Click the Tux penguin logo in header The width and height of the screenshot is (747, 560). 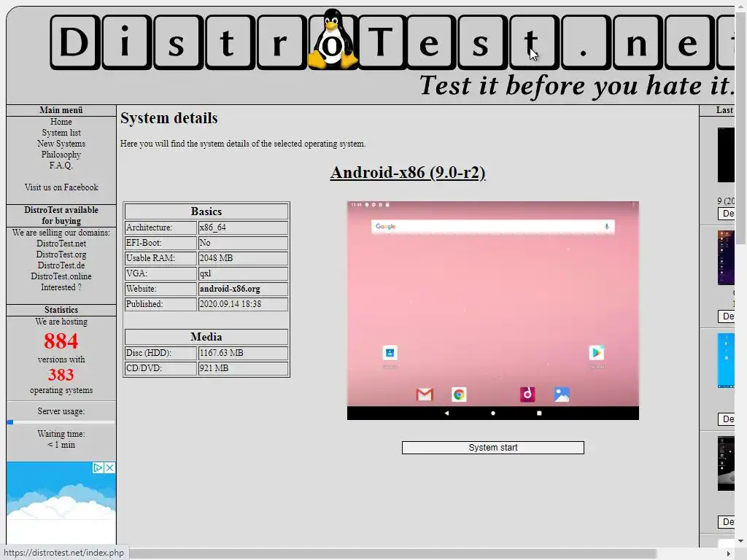coord(333,39)
